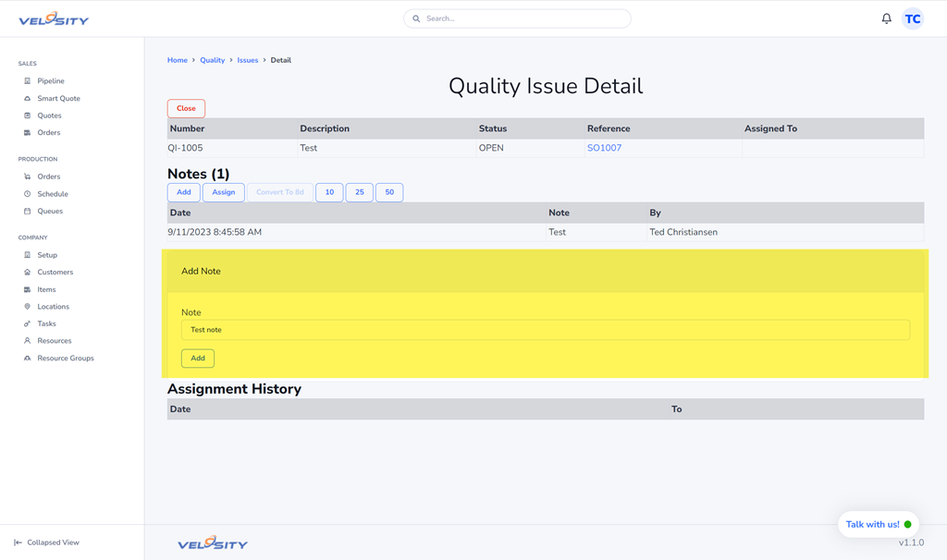Click the search magnifier icon
This screenshot has height=560, width=947.
click(416, 18)
